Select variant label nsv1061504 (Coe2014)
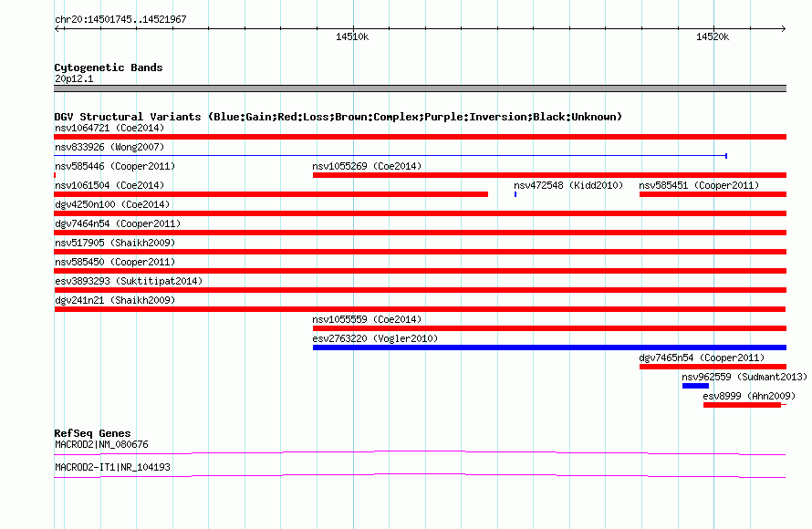 (109, 185)
